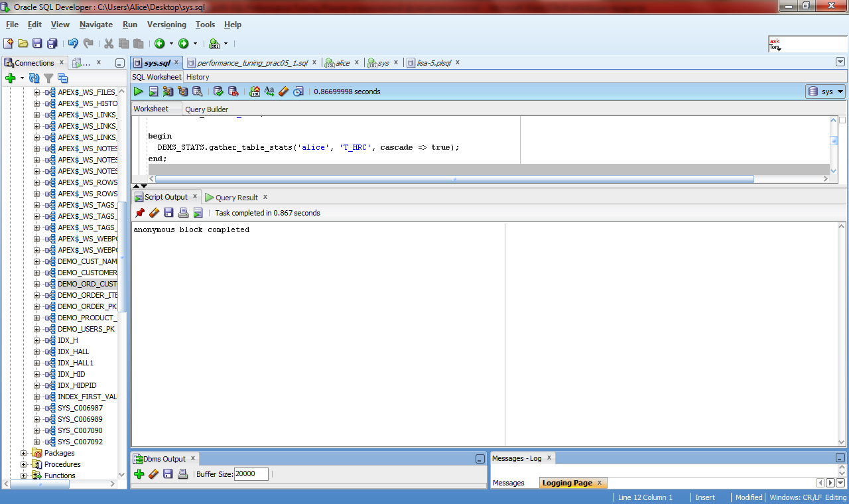Navigate forward with the green right arrow
The width and height of the screenshot is (849, 504).
click(183, 44)
